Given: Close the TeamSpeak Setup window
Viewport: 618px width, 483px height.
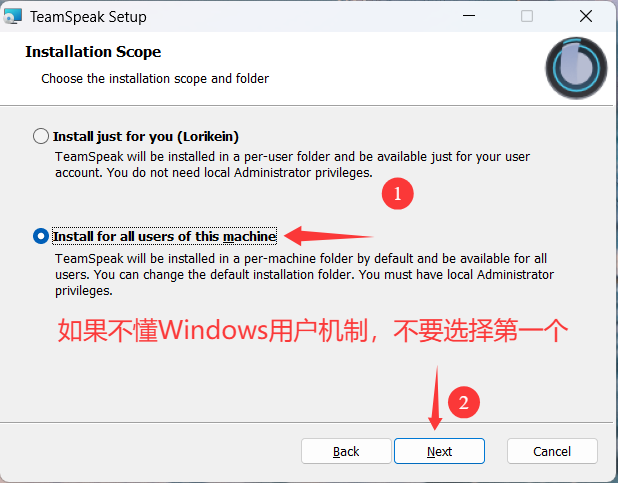Looking at the screenshot, I should click(x=586, y=16).
